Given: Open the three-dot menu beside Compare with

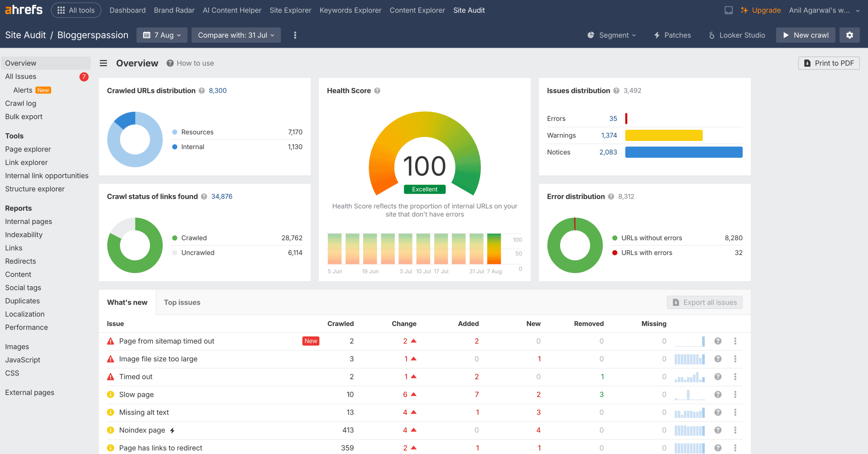Looking at the screenshot, I should [295, 35].
